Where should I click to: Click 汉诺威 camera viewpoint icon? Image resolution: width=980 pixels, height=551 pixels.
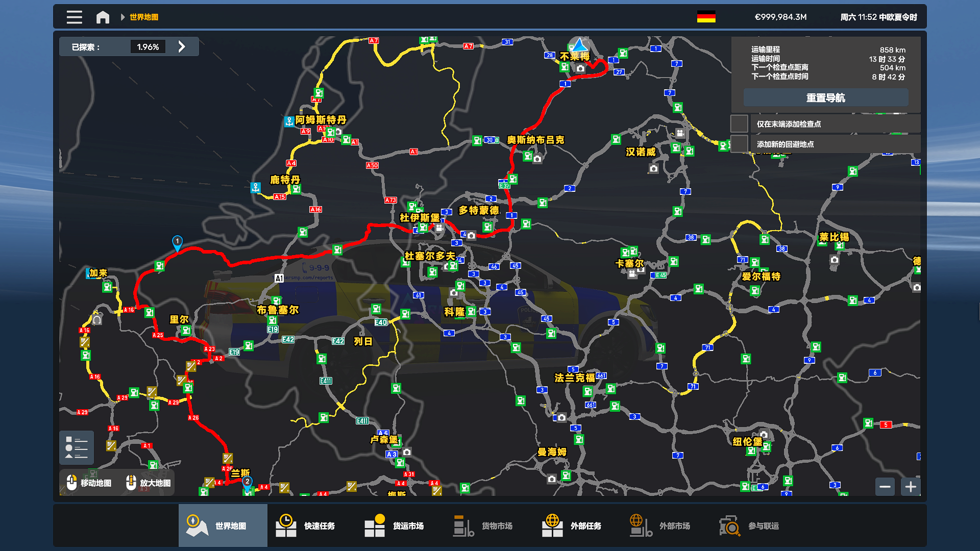click(x=654, y=168)
